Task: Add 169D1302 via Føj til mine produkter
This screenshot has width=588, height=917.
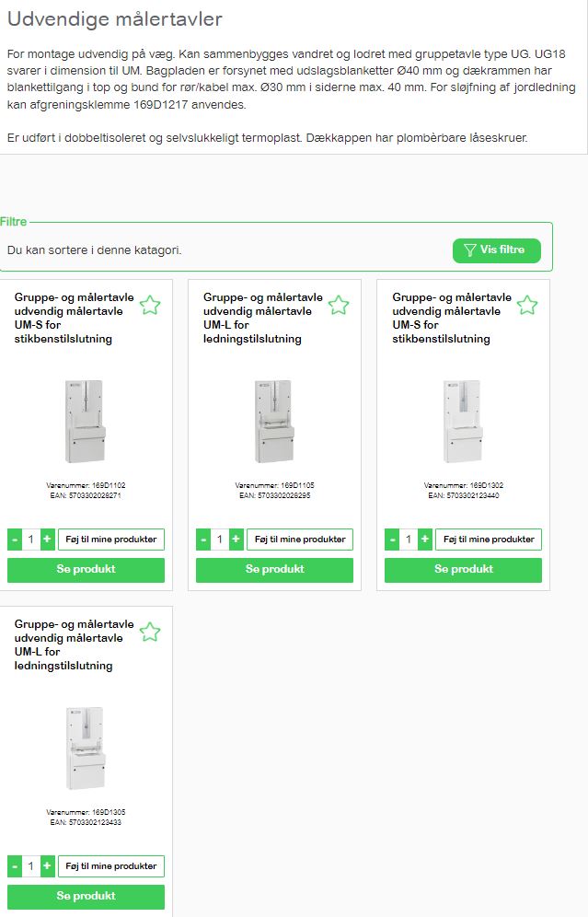Action: [489, 540]
